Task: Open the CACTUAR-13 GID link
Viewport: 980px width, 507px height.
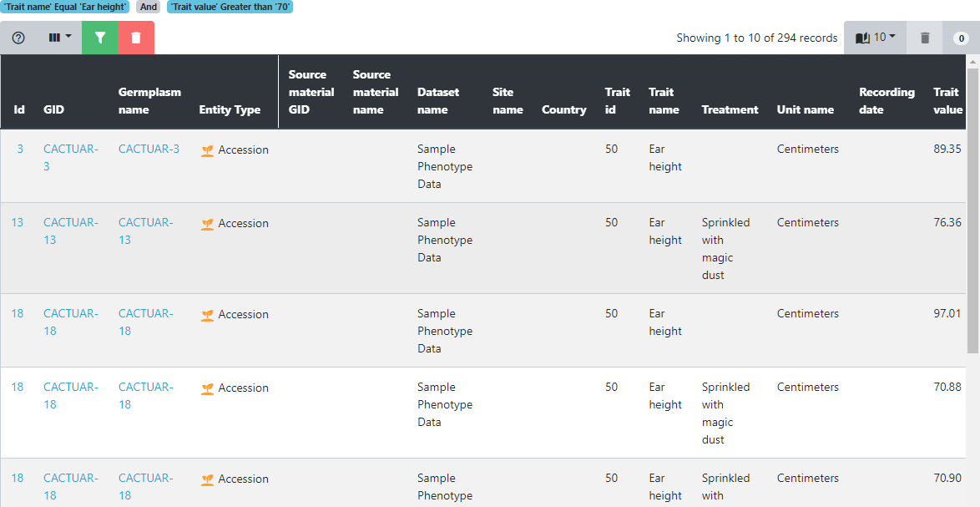Action: [70, 231]
